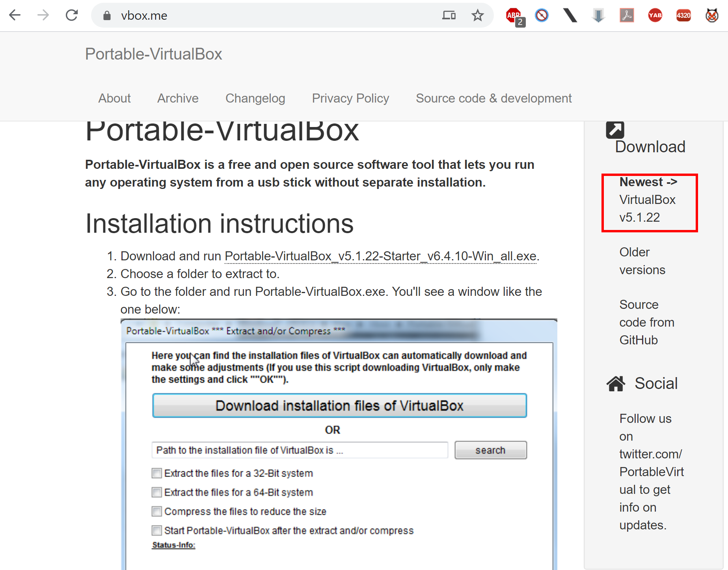The height and width of the screenshot is (570, 728).
Task: Check Compress the files to reduce size
Action: click(157, 511)
